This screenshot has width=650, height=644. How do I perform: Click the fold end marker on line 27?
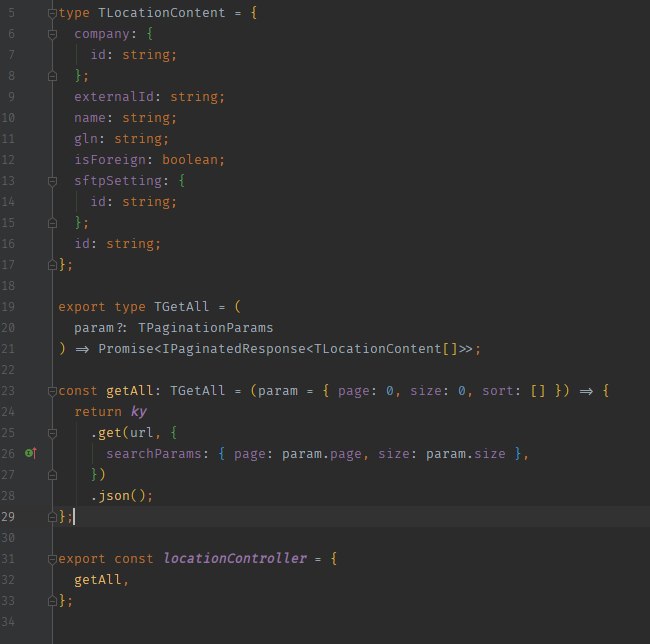52,475
